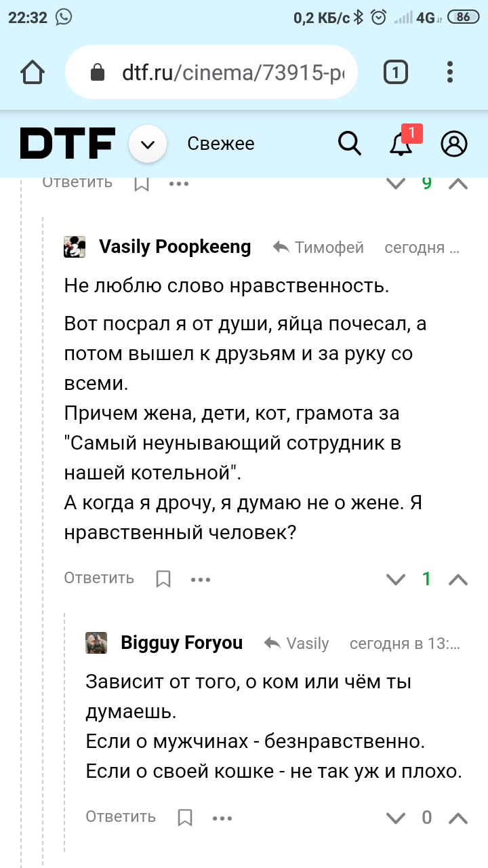This screenshot has height=868, width=488.
Task: Click Ответить under Vasily's comment
Action: 99,578
